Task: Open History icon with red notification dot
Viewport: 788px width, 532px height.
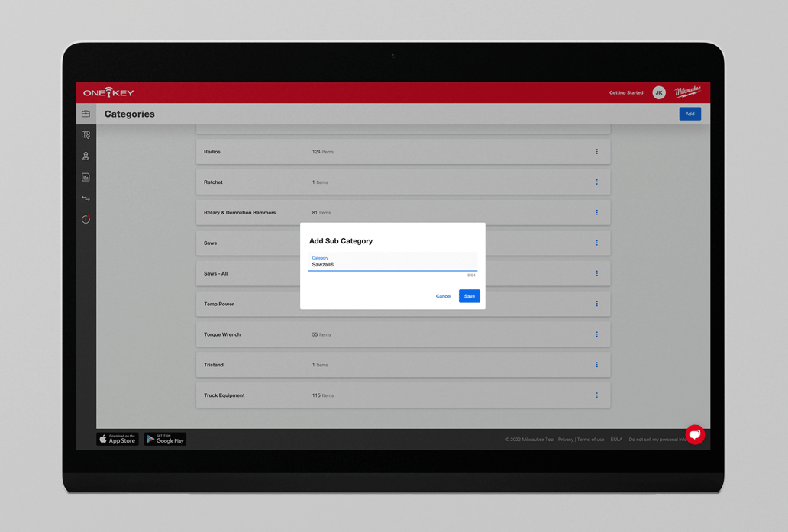Action: click(86, 219)
